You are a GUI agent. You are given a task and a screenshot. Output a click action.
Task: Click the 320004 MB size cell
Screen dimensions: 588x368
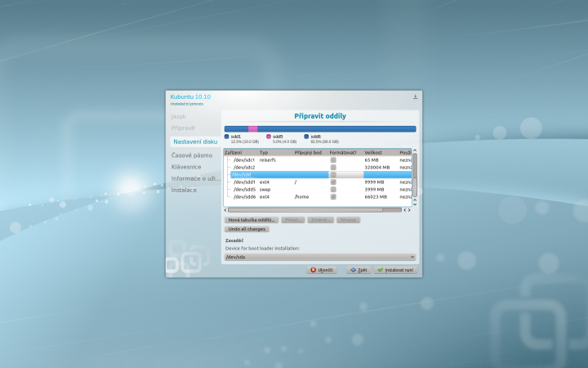click(376, 168)
